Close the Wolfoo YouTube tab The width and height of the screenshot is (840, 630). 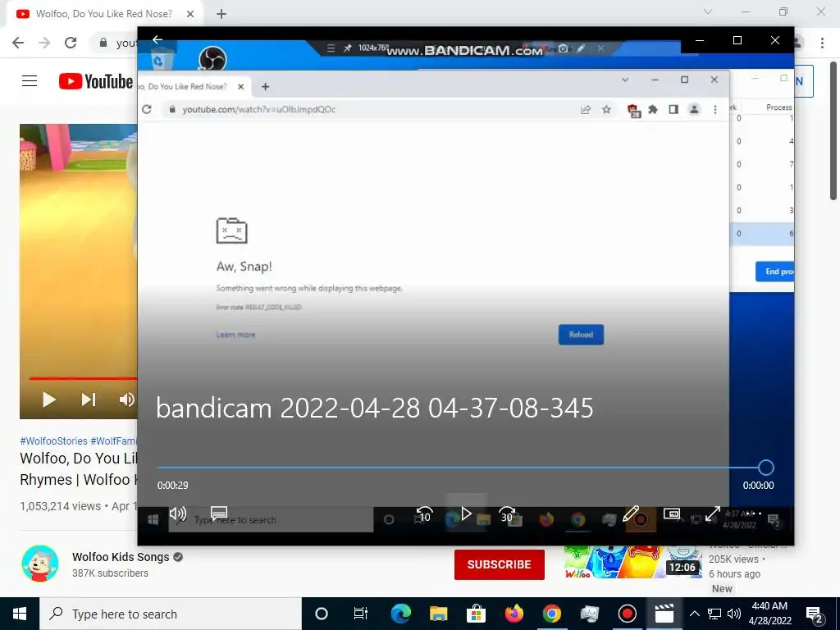pyautogui.click(x=190, y=14)
